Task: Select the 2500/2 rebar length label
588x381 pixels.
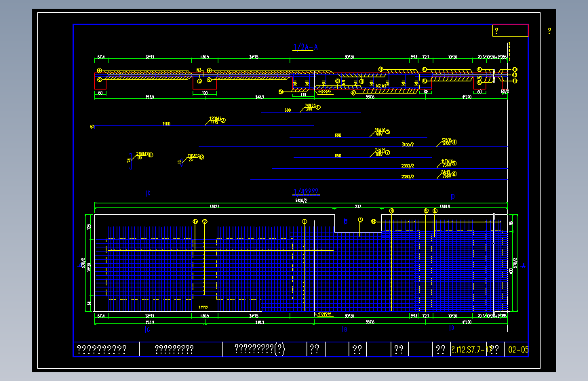Action: pos(408,165)
